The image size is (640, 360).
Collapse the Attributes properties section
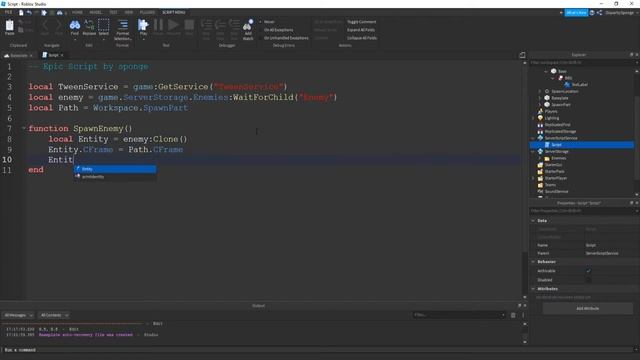(533, 289)
